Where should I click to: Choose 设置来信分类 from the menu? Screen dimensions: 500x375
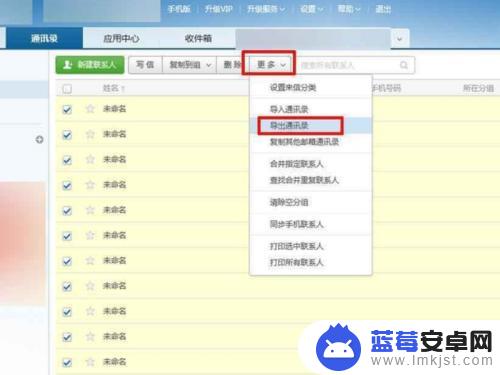point(311,88)
